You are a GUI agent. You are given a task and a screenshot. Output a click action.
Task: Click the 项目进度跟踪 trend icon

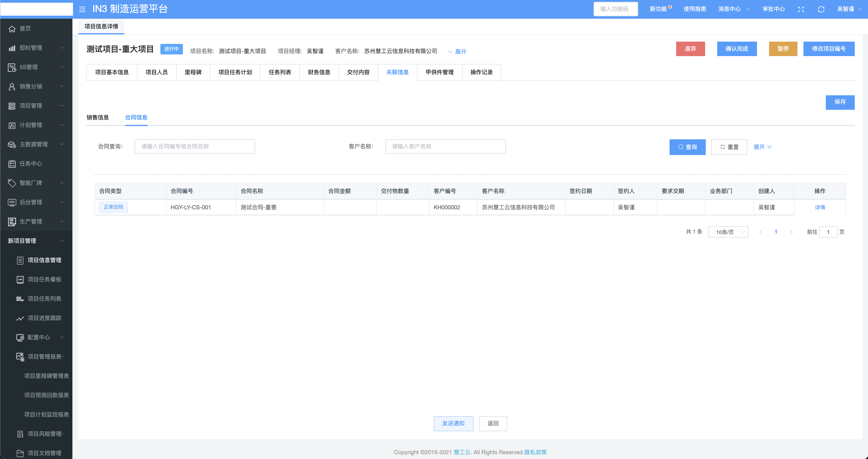[x=20, y=318]
